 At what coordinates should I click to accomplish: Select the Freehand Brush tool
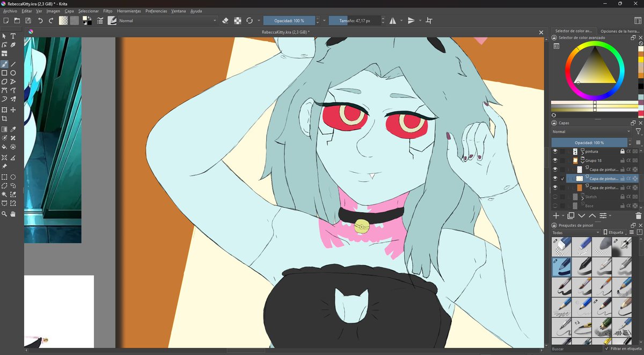4,64
